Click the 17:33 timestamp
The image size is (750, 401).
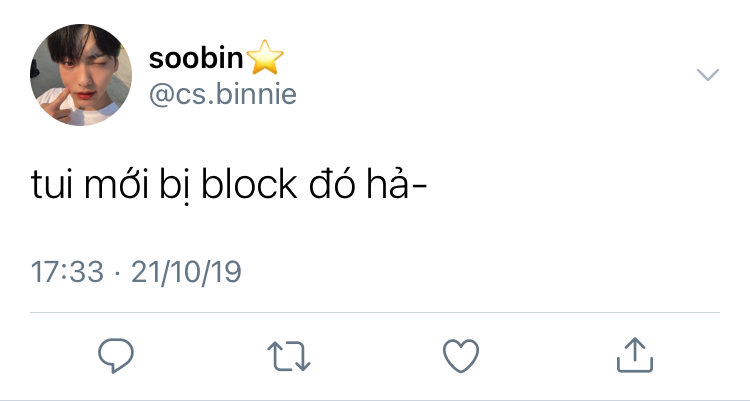pyautogui.click(x=67, y=272)
